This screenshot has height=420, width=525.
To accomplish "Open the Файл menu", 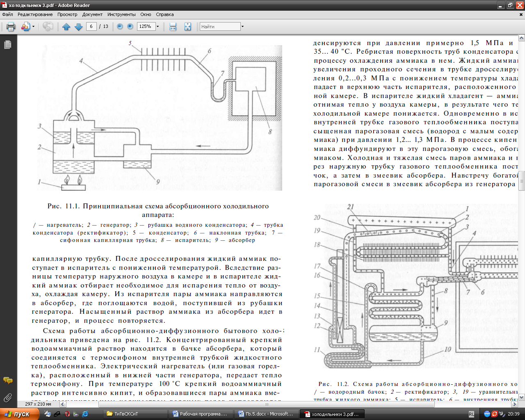I will tap(7, 14).
